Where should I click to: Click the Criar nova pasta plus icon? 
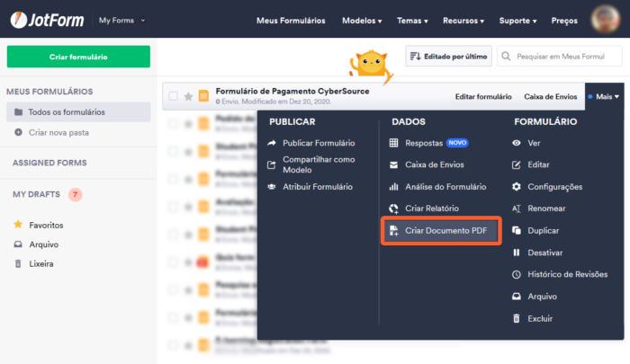click(x=19, y=132)
